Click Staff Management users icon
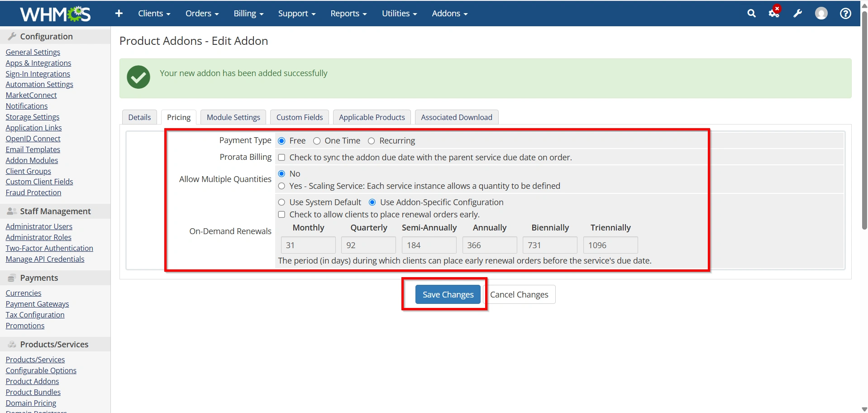868x413 pixels. [12, 211]
